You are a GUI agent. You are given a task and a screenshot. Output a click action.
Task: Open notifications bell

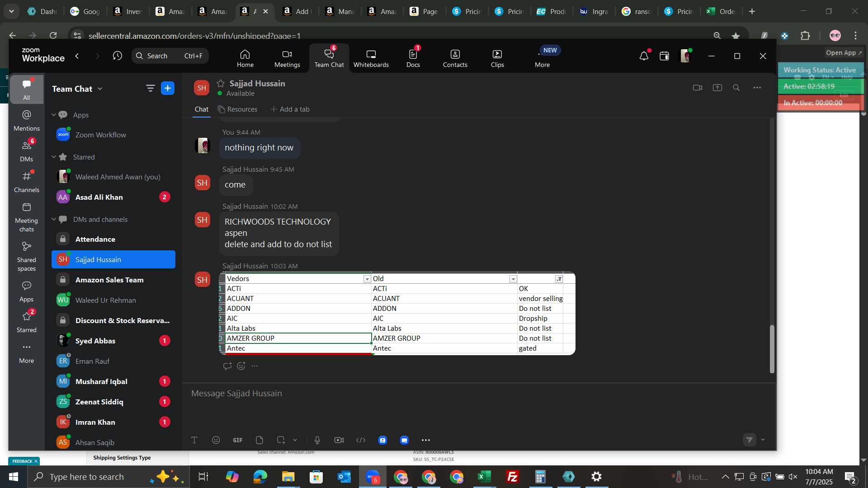click(x=644, y=56)
